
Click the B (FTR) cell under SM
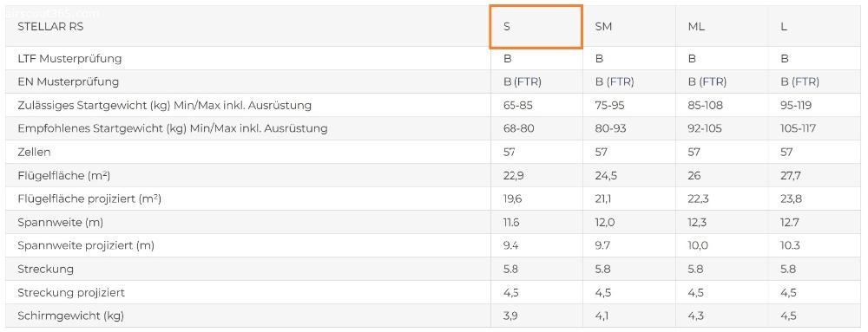(615, 81)
